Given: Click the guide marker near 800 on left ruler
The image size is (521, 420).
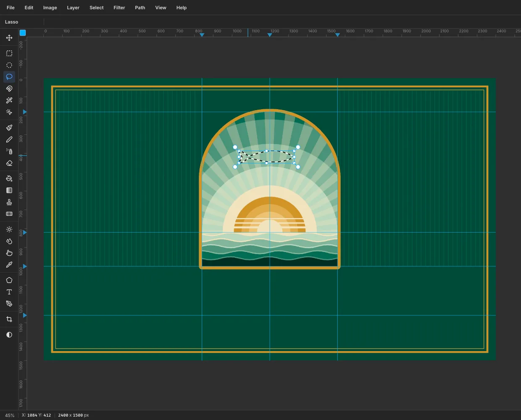Looking at the screenshot, I should 25,232.
